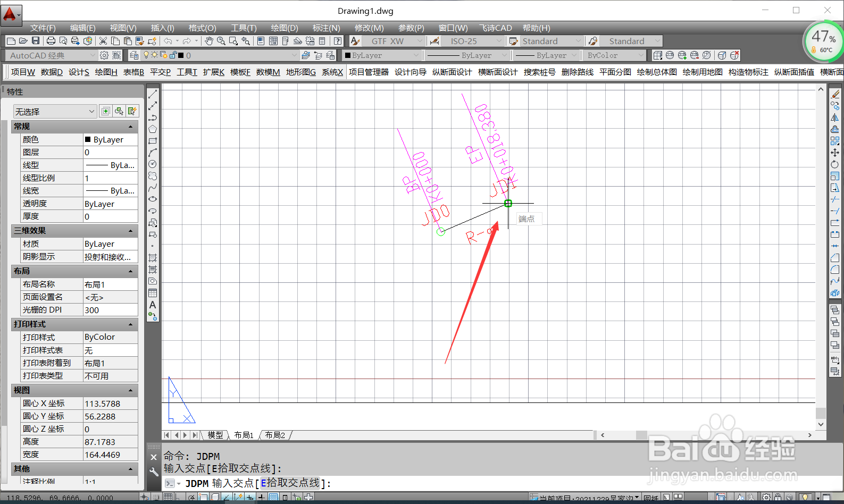The image size is (844, 504).
Task: Click the Cut scissors icon
Action: point(103,41)
